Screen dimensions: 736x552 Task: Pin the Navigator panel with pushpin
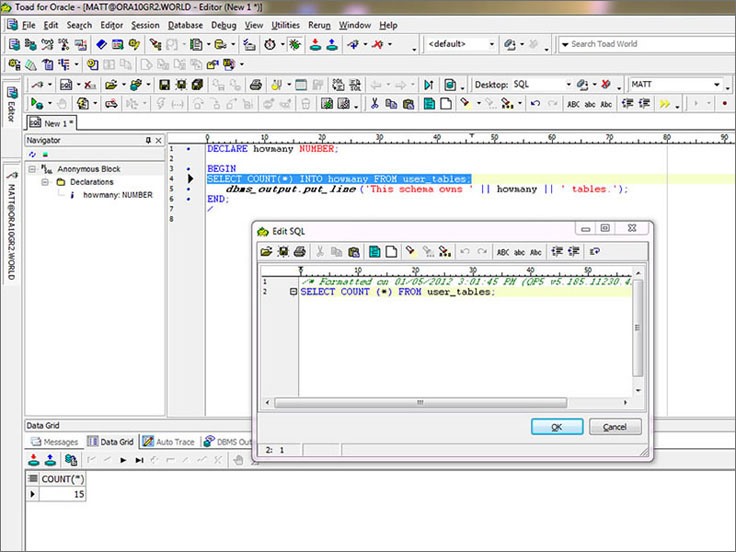point(148,140)
